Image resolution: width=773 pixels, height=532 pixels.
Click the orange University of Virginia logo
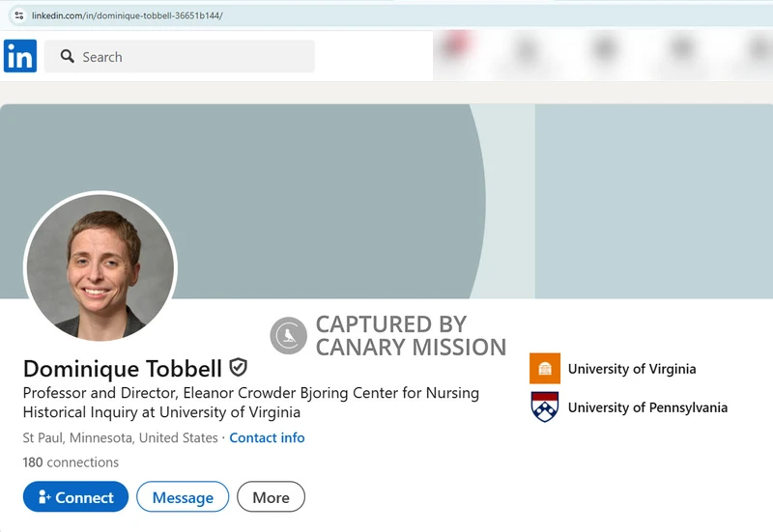click(545, 369)
